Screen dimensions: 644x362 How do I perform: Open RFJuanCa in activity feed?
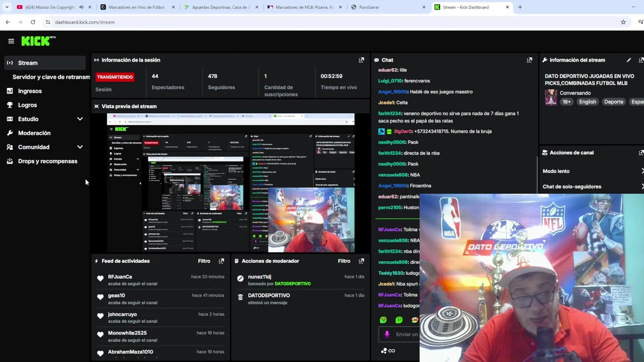tap(120, 277)
